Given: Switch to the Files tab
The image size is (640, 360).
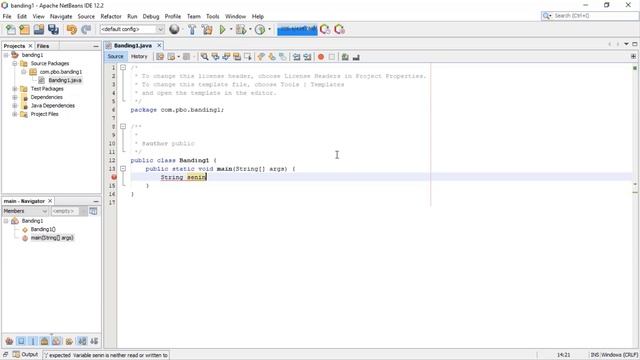Looking at the screenshot, I should point(43,46).
